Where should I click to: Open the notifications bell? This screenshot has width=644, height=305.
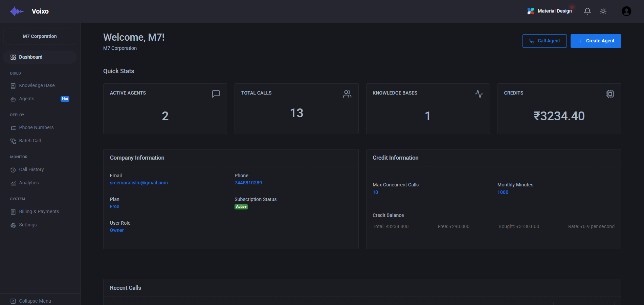[x=587, y=11]
